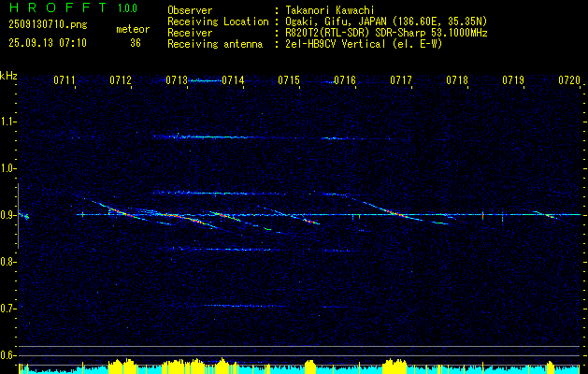Click the meteor count value 36

tap(136, 43)
